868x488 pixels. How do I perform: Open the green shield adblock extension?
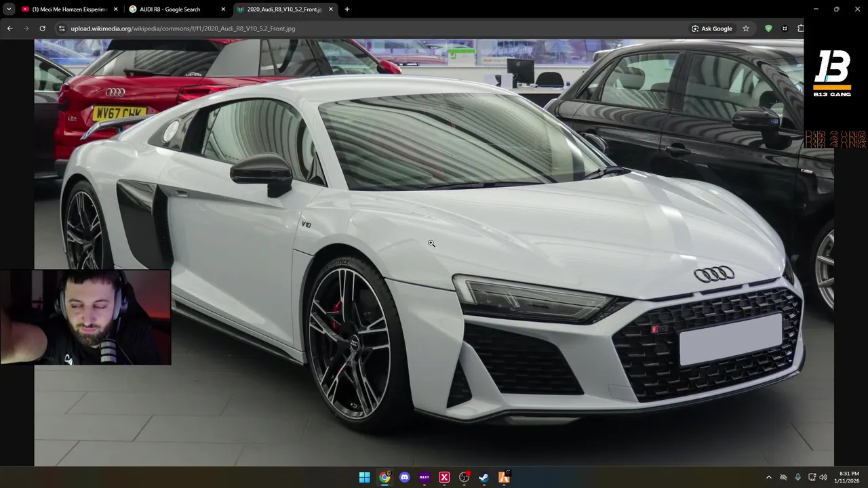click(768, 28)
